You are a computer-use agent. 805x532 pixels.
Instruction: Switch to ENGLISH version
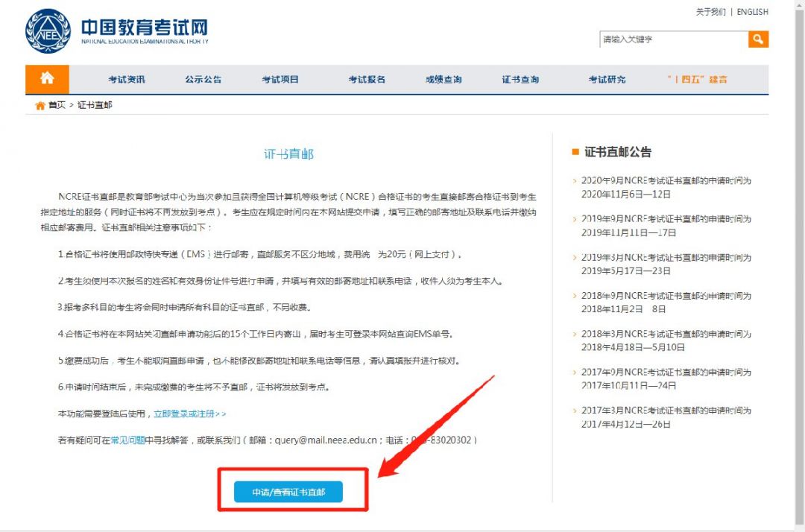[752, 12]
